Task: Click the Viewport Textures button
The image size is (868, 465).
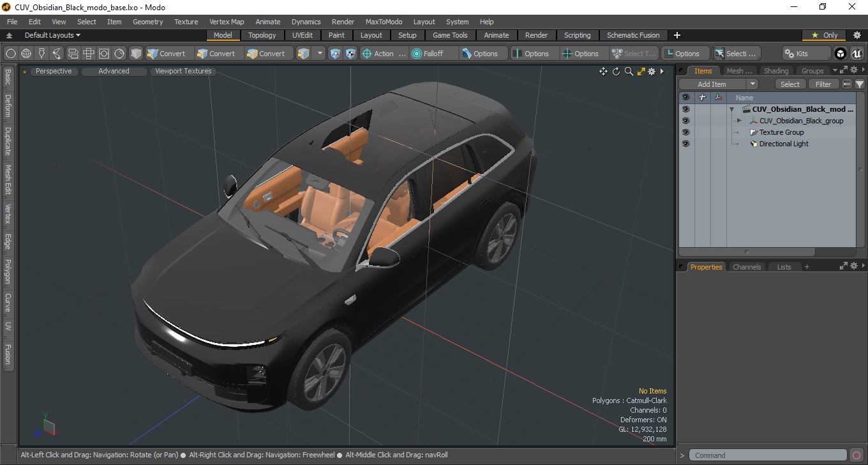Action: [x=183, y=71]
